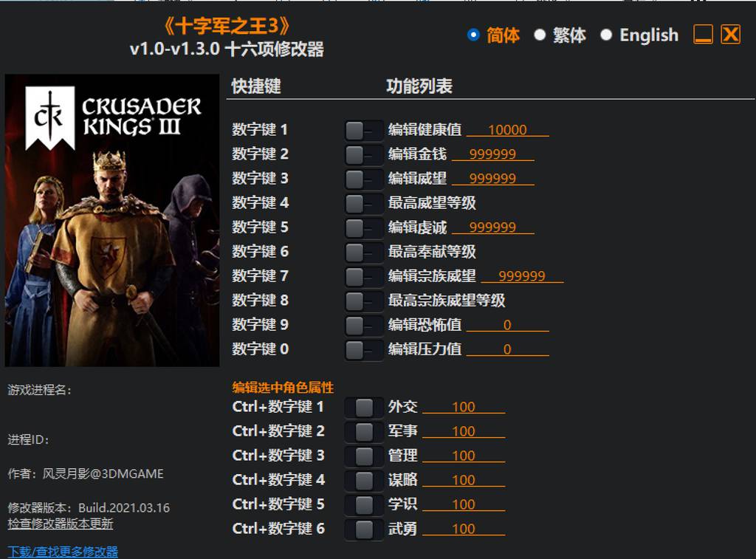This screenshot has width=756, height=559.
Task: Click the Ctrl+数字键 1 hotkey label
Action: [278, 407]
